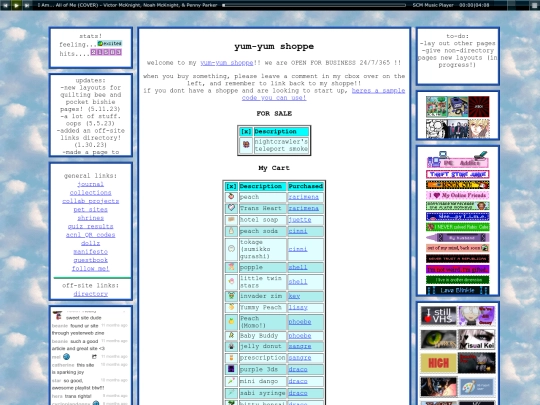Click the PC Addict blinkie banner

457,159
